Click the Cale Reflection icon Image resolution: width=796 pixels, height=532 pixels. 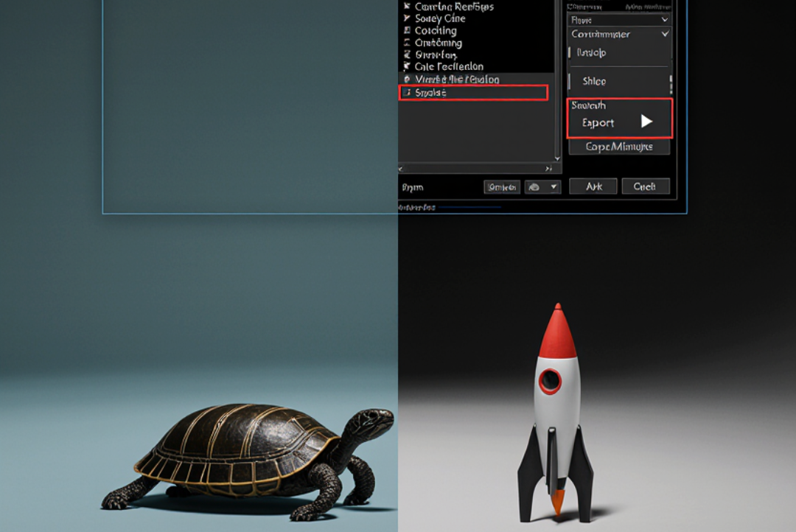(406, 66)
